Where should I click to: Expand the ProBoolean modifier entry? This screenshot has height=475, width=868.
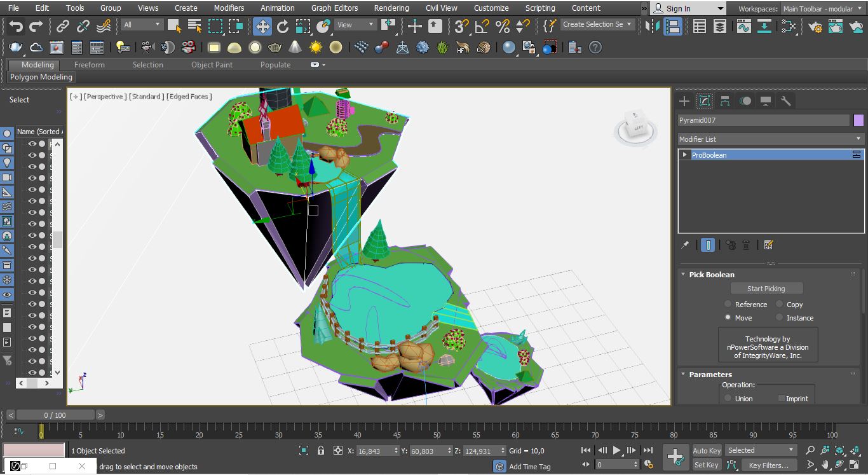(684, 155)
